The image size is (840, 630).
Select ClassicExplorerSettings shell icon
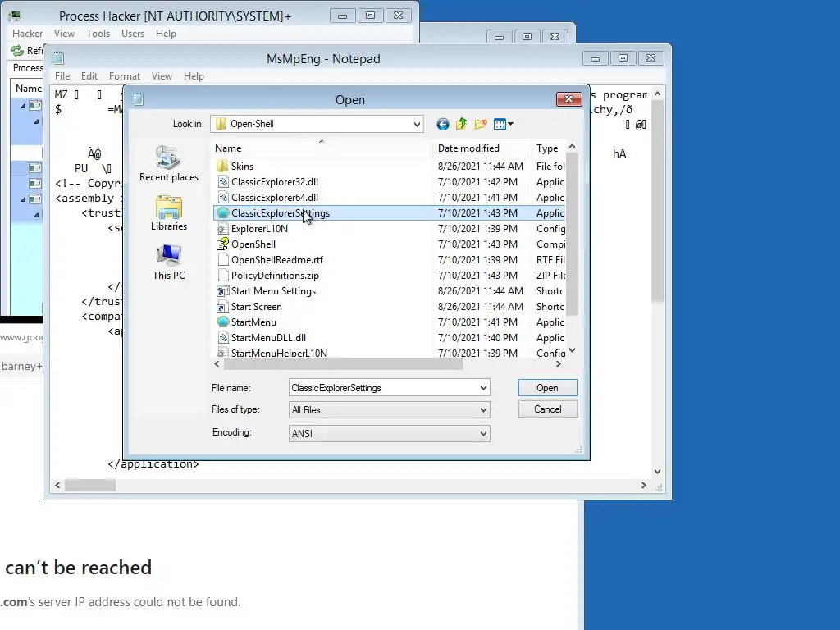222,212
